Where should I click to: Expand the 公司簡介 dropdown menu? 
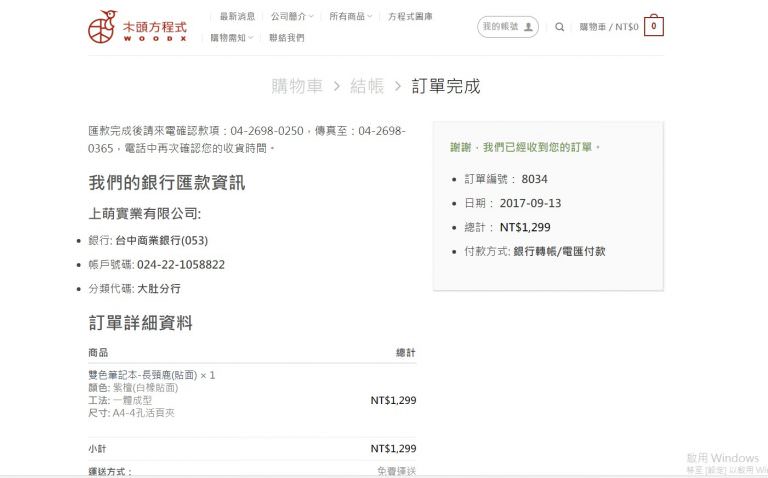[x=291, y=16]
